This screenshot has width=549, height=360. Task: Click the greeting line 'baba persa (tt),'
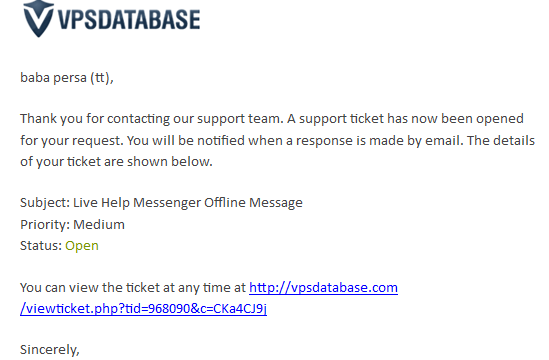[67, 78]
